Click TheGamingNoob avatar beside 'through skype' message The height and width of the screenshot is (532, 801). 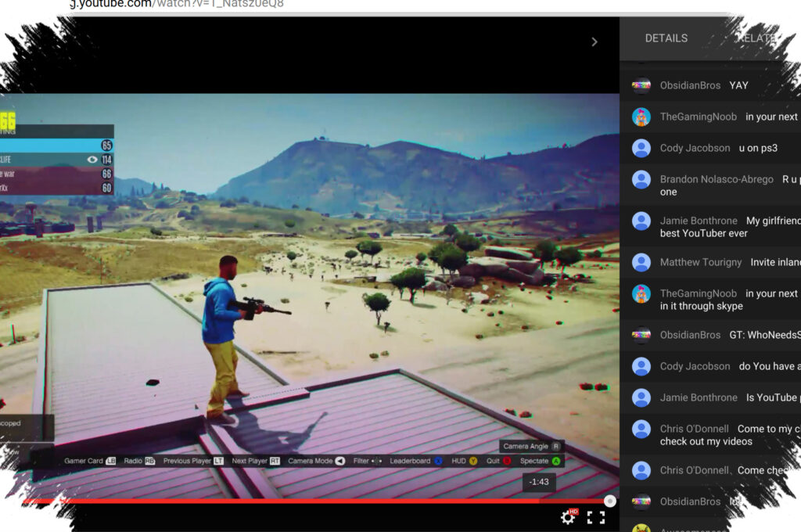pos(641,293)
